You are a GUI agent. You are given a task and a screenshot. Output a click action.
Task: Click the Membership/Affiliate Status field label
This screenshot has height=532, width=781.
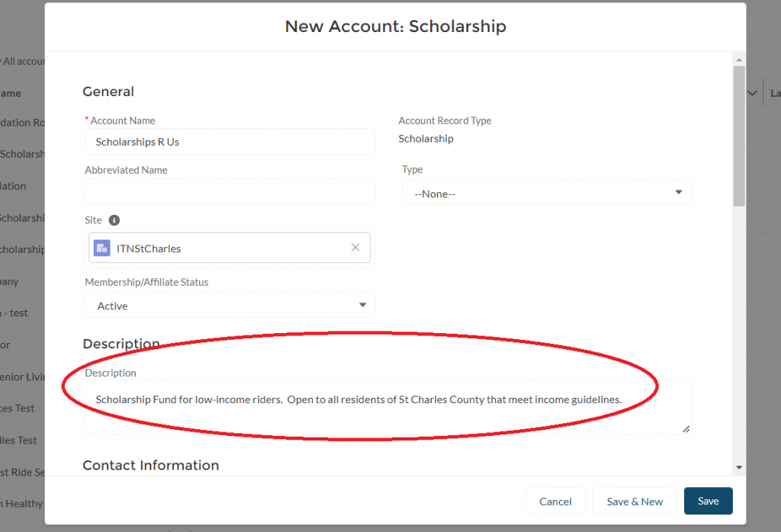tap(146, 282)
